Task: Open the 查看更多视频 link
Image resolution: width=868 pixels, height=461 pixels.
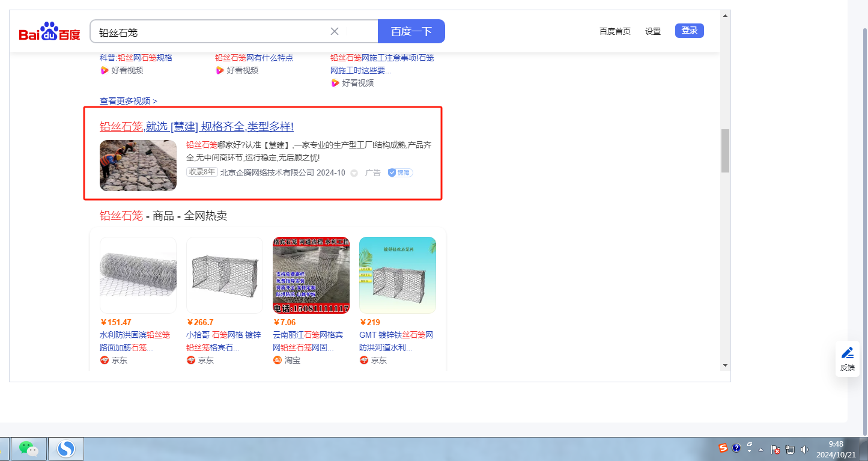Action: click(129, 101)
